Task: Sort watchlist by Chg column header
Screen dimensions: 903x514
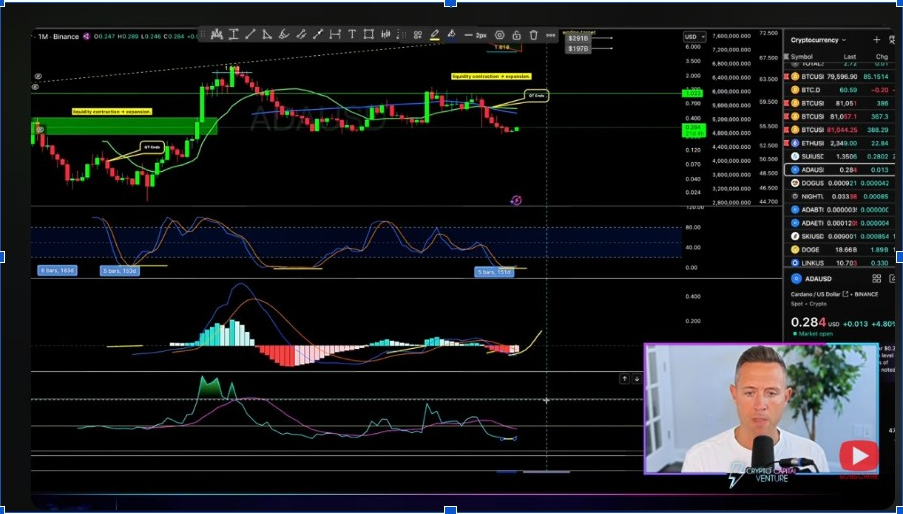Action: coord(882,56)
